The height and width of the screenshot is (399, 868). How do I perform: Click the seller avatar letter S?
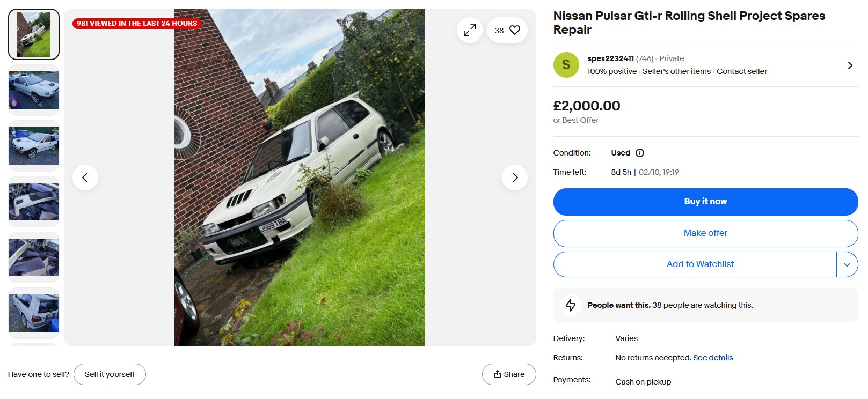(566, 65)
